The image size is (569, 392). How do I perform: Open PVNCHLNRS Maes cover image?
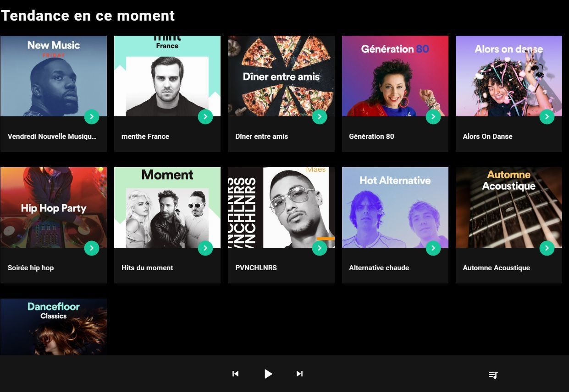pos(281,207)
